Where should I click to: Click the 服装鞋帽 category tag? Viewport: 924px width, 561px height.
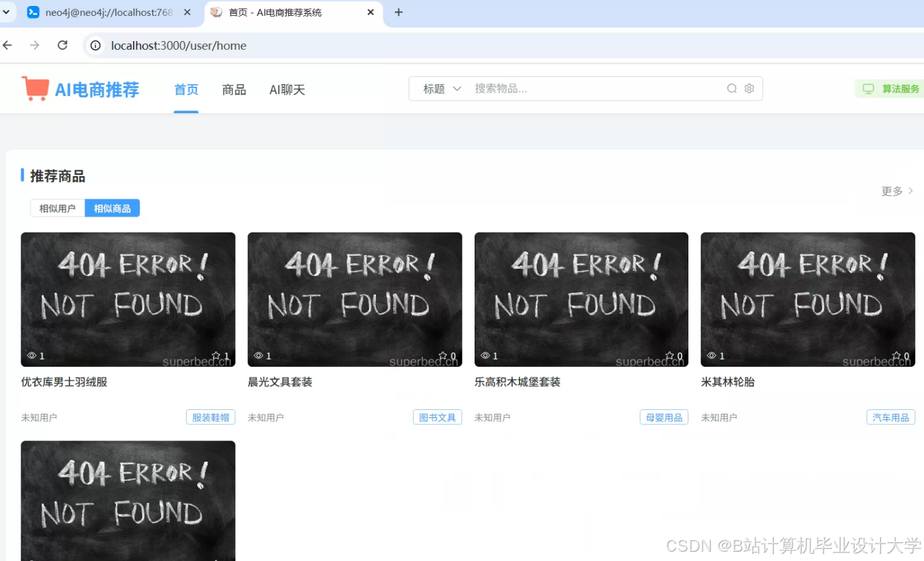click(210, 417)
